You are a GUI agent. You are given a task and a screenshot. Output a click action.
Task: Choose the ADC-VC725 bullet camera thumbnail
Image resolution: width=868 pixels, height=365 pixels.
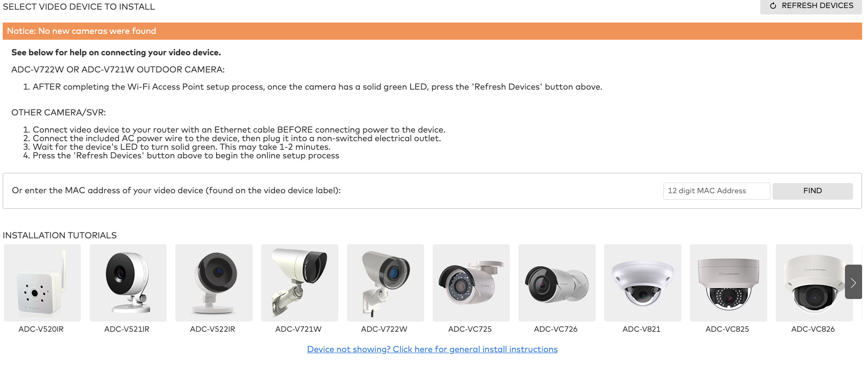[x=471, y=283]
